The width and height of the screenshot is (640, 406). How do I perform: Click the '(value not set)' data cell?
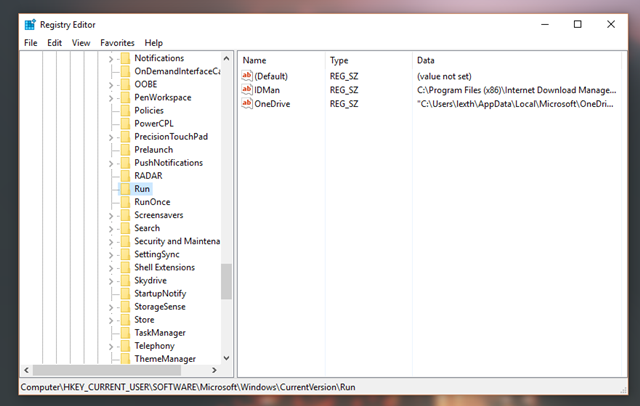point(444,76)
